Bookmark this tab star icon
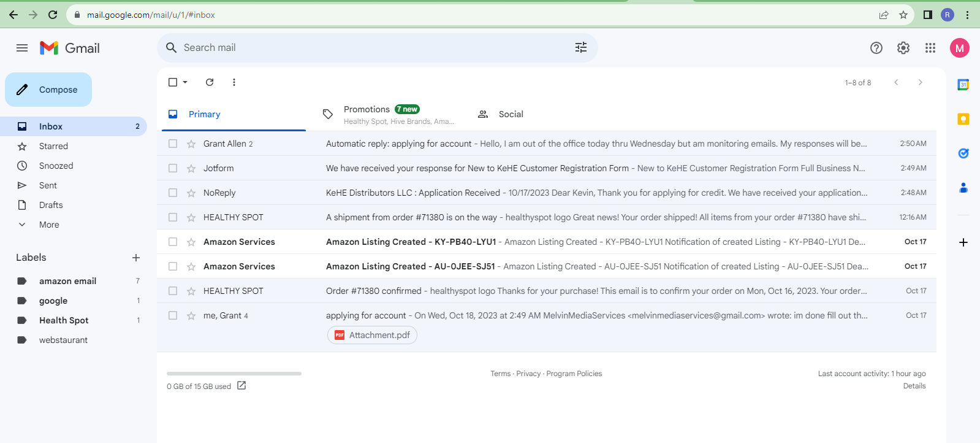980x443 pixels. tap(903, 15)
